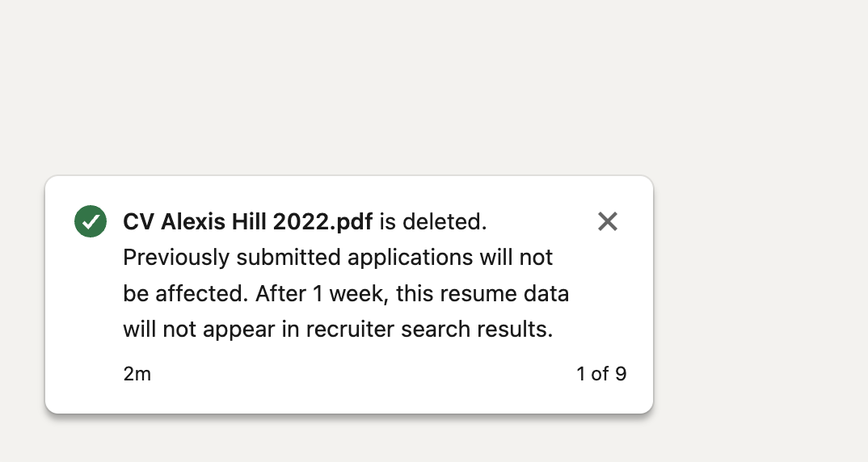Click the word 'CV' at the message start
The width and height of the screenshot is (868, 462).
coord(138,221)
